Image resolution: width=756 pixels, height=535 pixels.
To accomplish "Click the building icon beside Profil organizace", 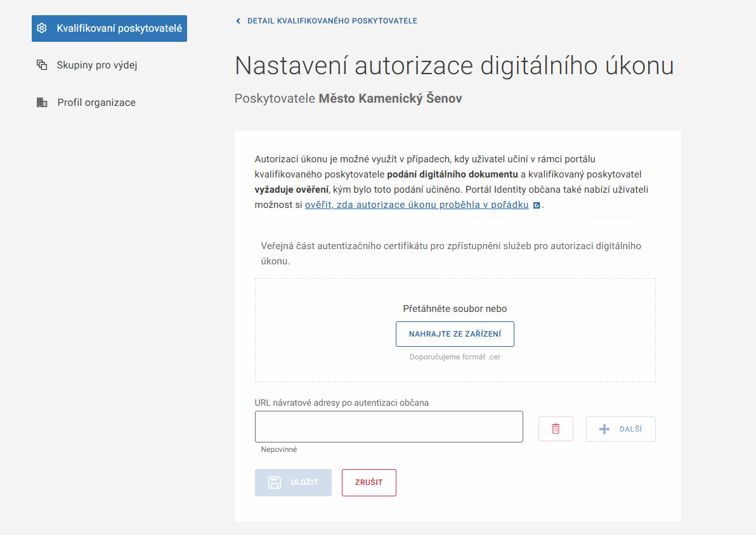I will coord(42,102).
